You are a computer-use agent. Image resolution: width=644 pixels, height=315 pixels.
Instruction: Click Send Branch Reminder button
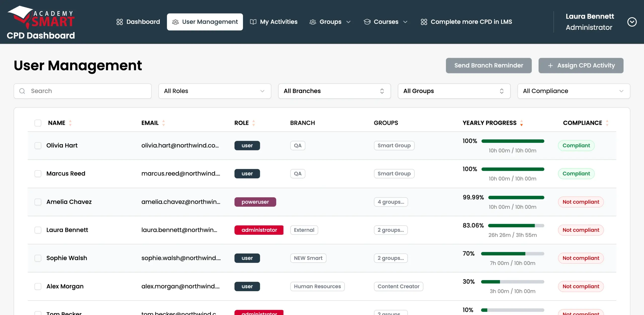(489, 66)
